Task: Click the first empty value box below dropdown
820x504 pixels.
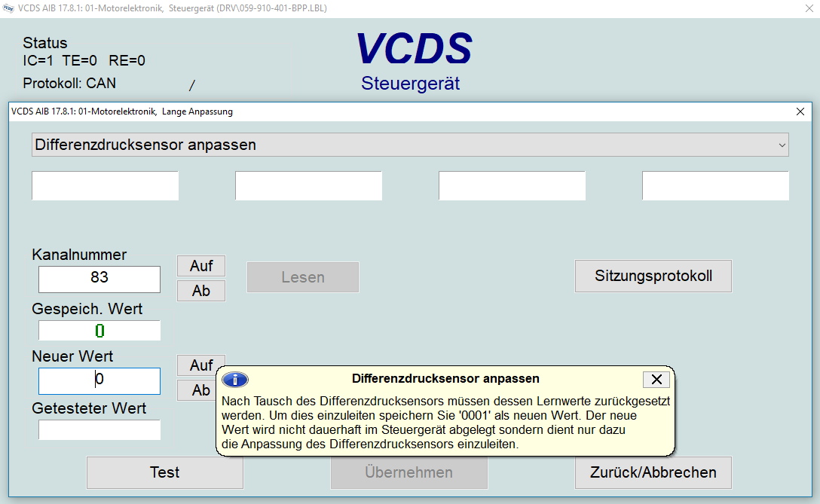Action: coord(105,185)
